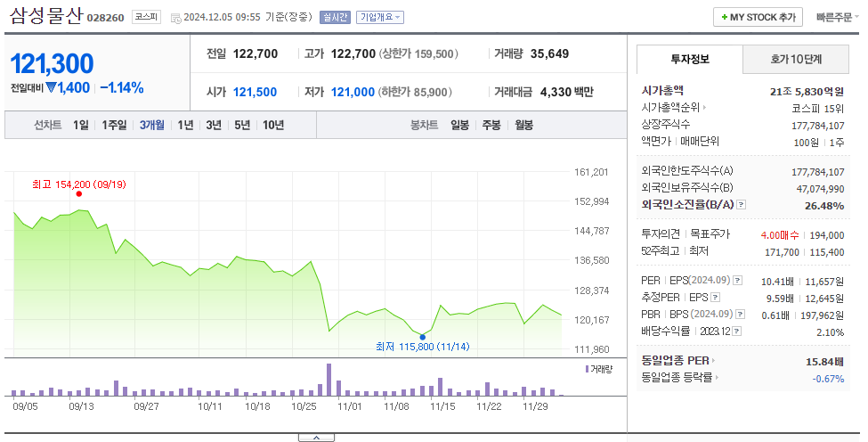Viewport: 868px width, 442px height.
Task: Click the 저가 value 121,000
Action: point(353,92)
